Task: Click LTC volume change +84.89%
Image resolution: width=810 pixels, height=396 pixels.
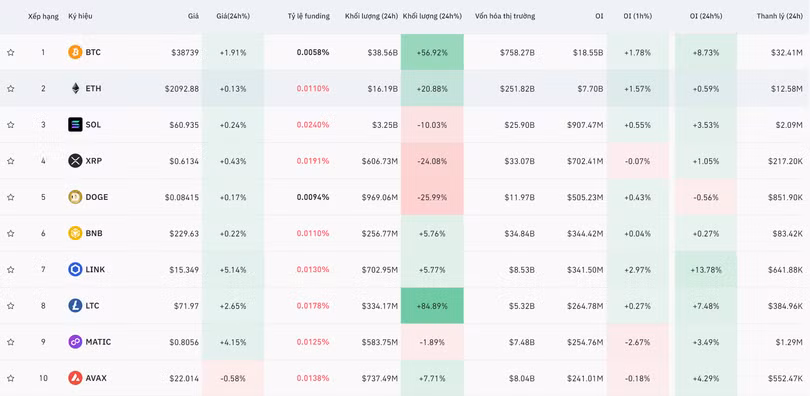Action: 432,306
